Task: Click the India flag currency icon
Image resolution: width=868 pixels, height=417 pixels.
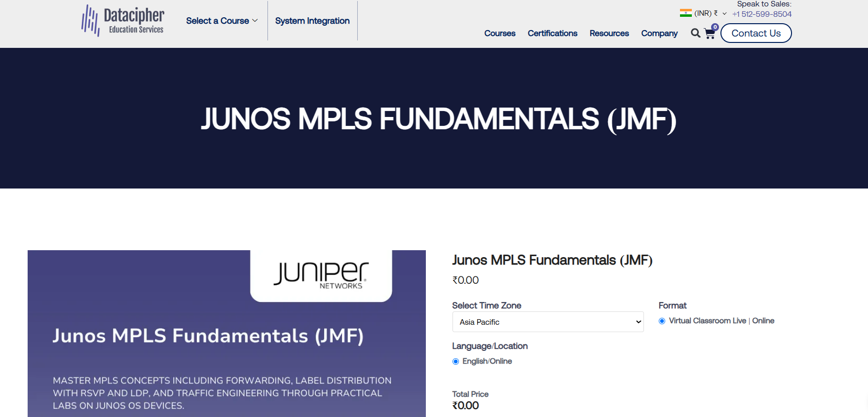Action: 685,13
